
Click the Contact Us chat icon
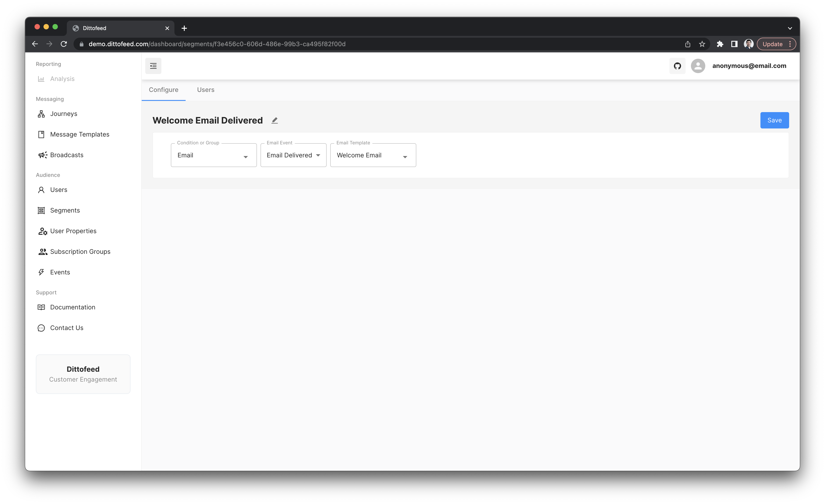pos(41,328)
